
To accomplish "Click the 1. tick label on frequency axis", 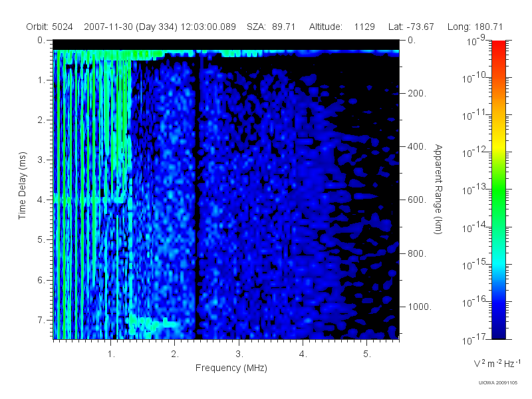I will pyautogui.click(x=111, y=354).
